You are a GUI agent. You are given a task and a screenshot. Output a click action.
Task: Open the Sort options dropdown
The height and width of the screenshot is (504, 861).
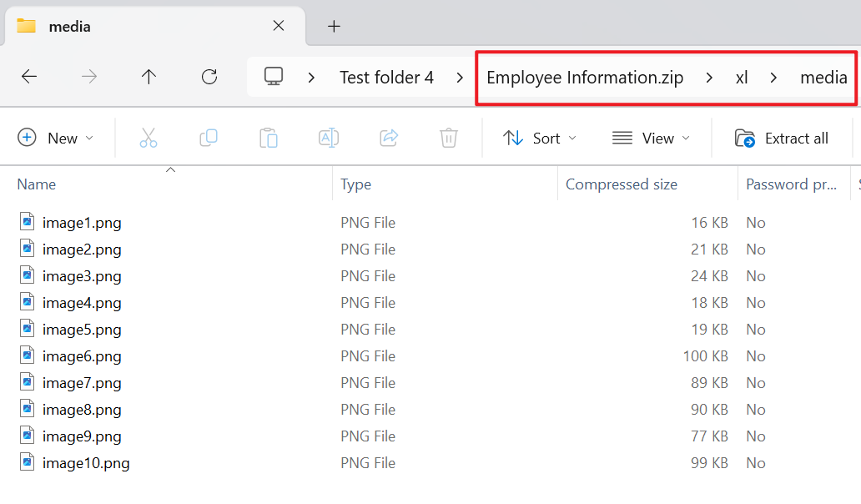[x=540, y=138]
